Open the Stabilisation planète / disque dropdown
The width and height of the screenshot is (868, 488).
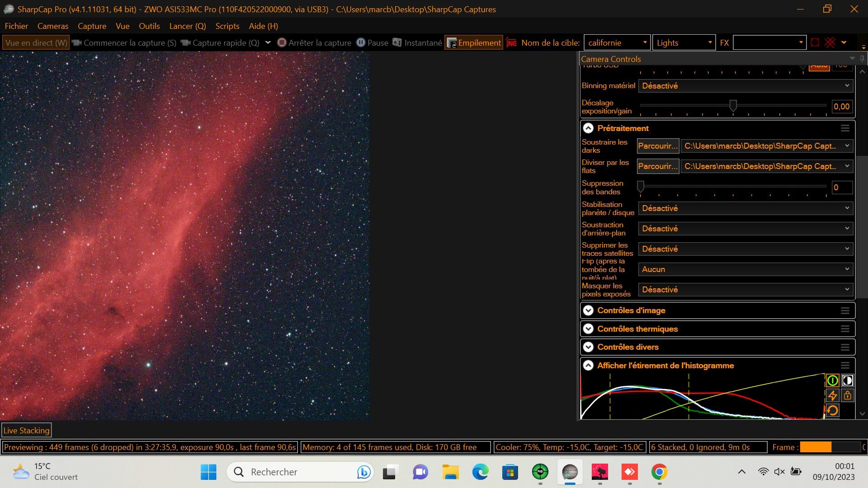[745, 208]
